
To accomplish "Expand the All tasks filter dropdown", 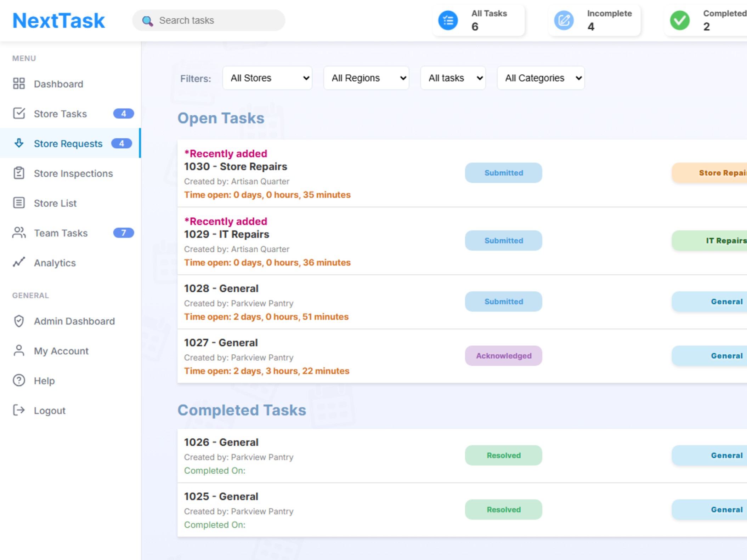I will (x=453, y=78).
